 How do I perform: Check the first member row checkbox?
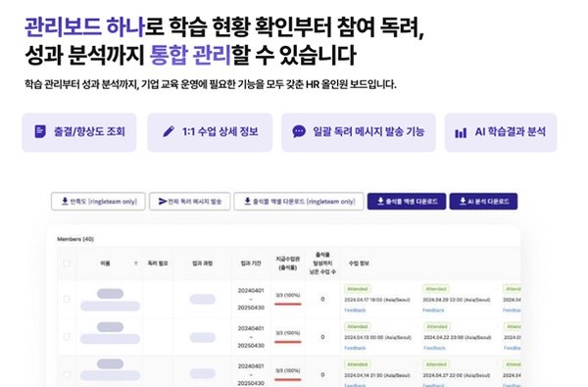coord(67,299)
